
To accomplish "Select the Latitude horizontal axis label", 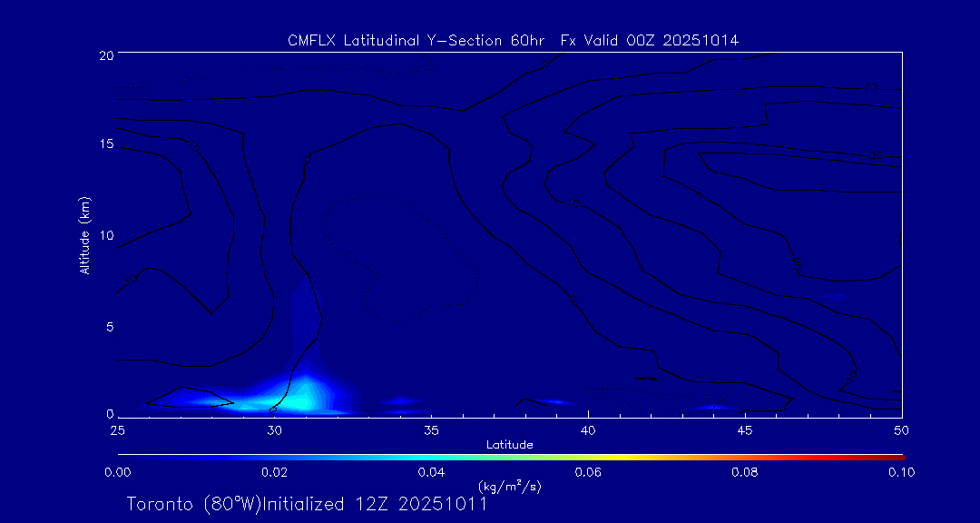I will (x=509, y=445).
